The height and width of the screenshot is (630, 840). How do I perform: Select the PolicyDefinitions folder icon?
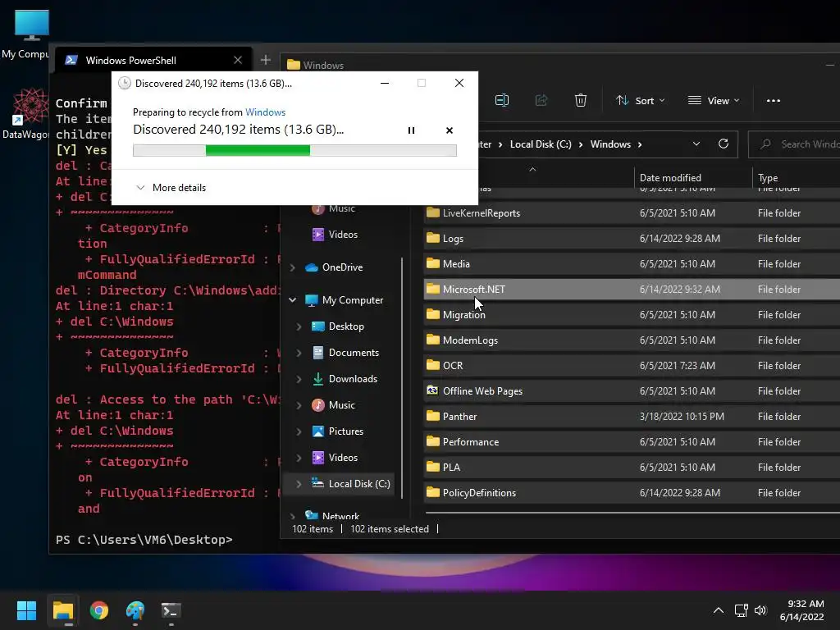tap(433, 492)
